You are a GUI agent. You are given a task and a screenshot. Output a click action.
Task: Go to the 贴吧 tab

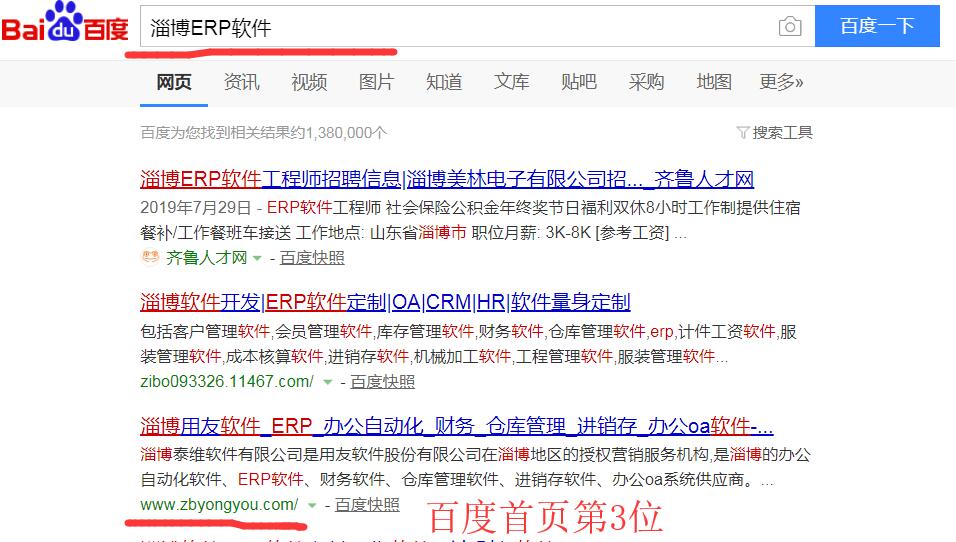579,82
